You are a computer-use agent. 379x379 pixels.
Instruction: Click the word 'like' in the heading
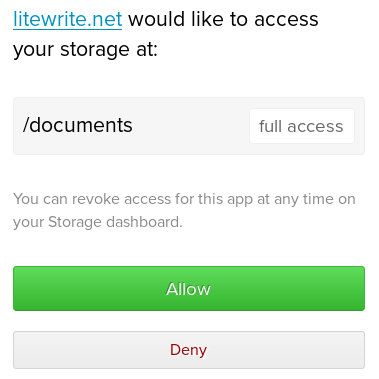(207, 19)
